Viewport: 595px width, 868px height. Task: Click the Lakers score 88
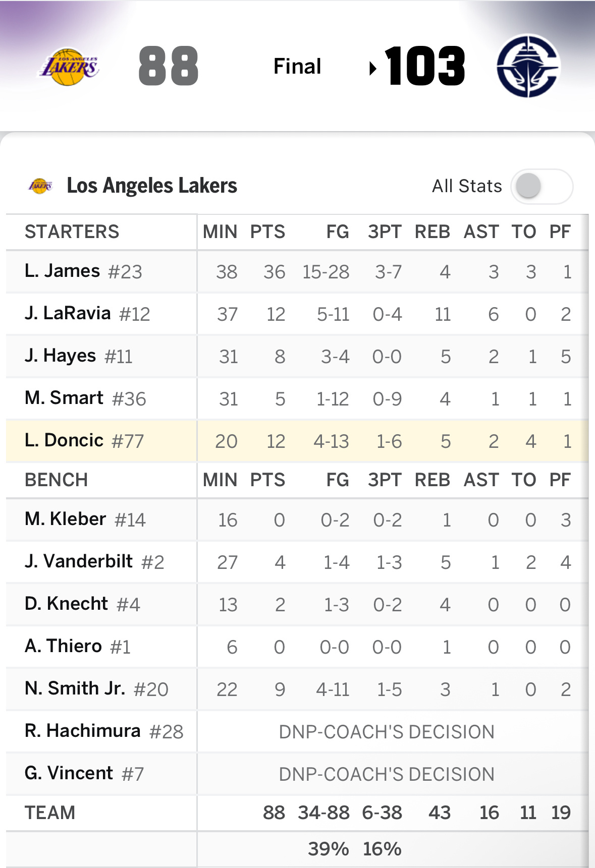coord(169,66)
